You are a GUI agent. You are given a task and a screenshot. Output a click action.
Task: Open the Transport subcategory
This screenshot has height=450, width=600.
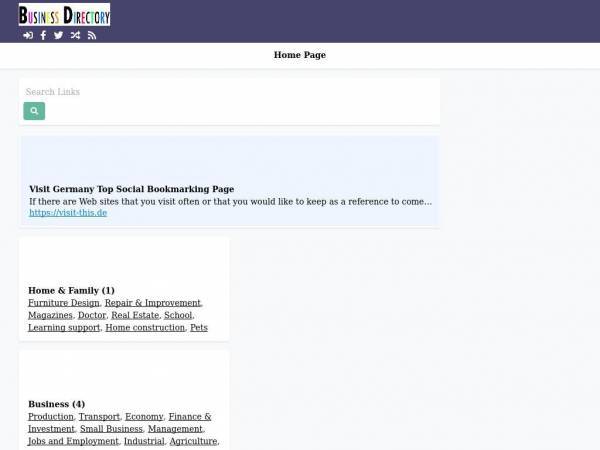(x=99, y=416)
